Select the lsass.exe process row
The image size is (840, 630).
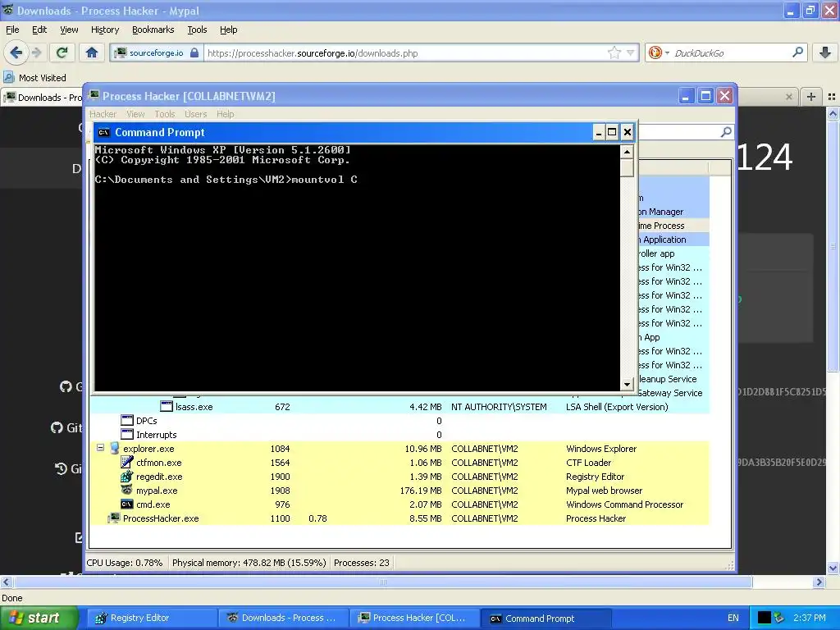[x=399, y=407]
